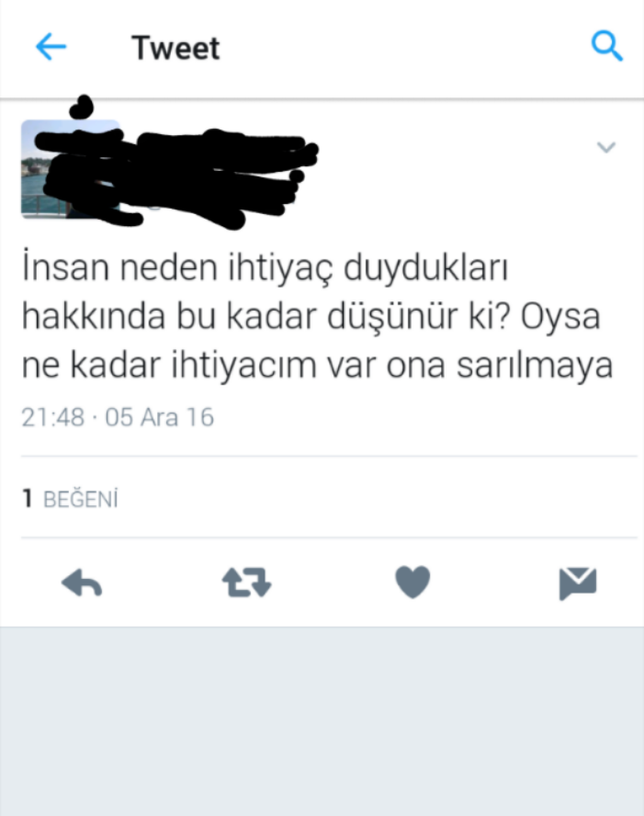
Task: Like the tweet with the heart icon
Action: [x=412, y=582]
